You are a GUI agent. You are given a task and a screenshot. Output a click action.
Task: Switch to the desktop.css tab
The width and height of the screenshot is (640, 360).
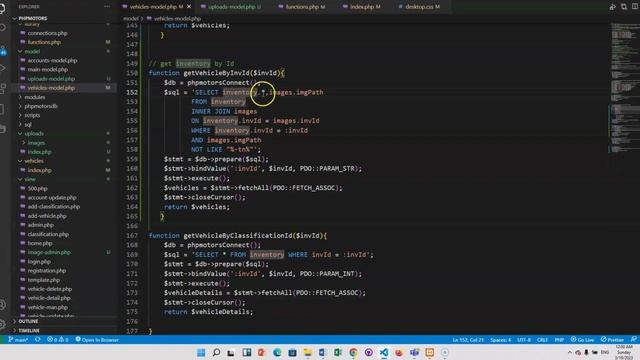(420, 7)
